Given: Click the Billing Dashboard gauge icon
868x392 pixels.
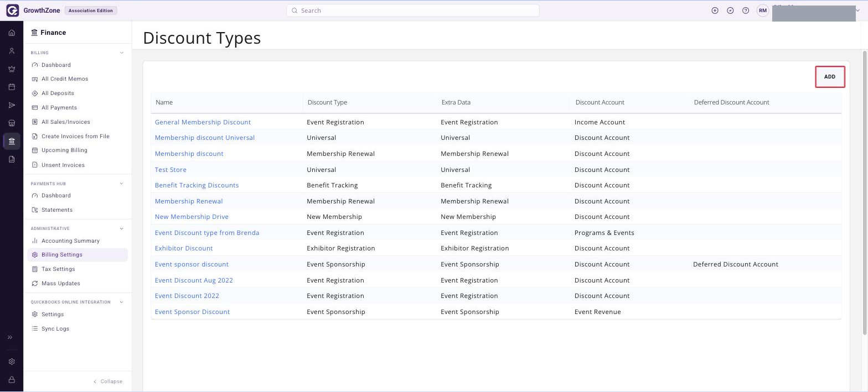Looking at the screenshot, I should (x=35, y=65).
